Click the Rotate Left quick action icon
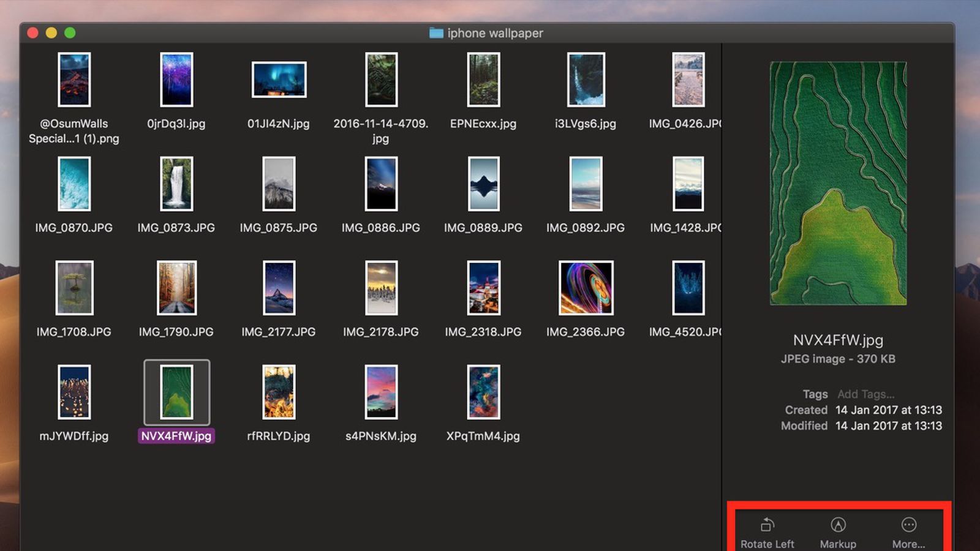Viewport: 980px width, 551px height. [767, 525]
